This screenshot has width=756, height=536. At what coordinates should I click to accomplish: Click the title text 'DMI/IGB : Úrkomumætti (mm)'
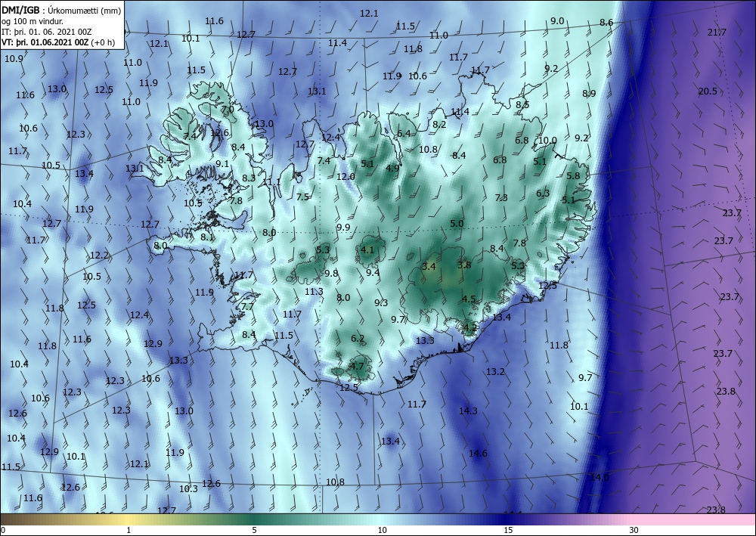click(61, 10)
